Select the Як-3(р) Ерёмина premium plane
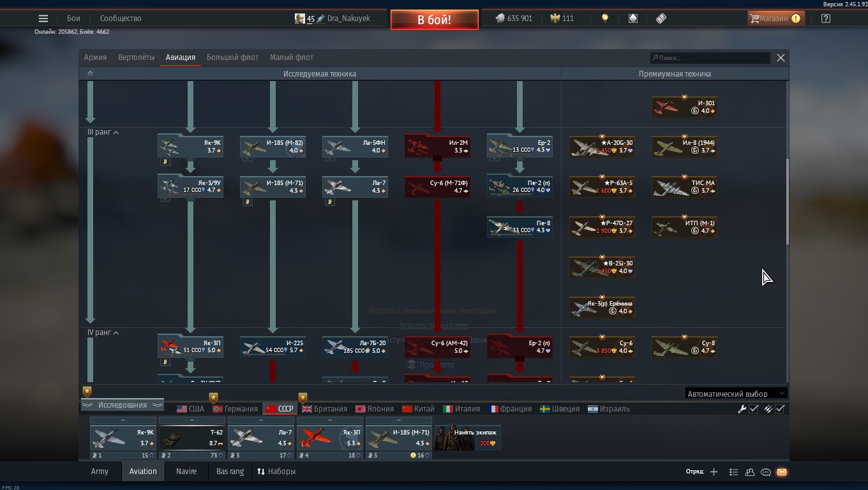 (x=602, y=307)
